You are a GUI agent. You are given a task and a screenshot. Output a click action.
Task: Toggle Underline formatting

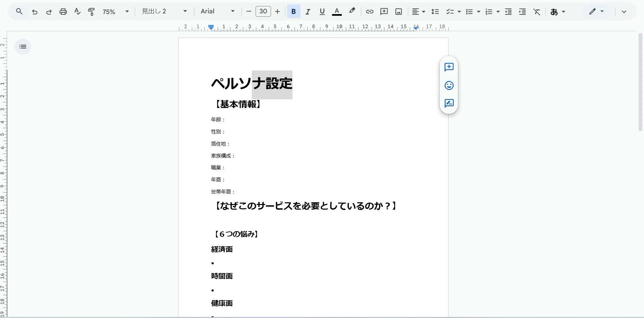[322, 12]
